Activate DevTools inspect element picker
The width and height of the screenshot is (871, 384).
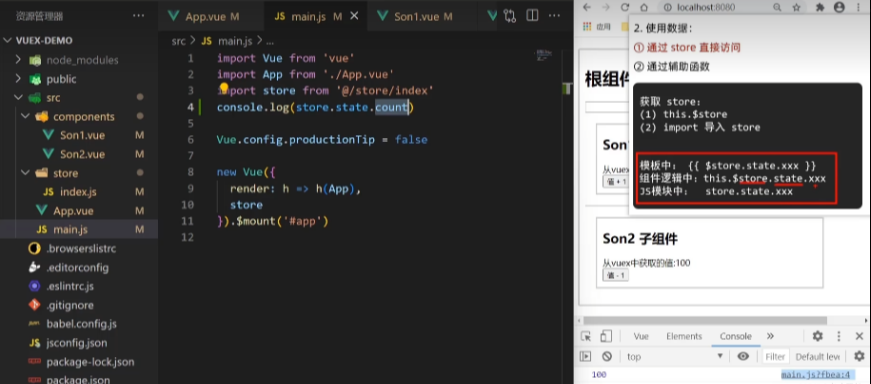coord(586,336)
